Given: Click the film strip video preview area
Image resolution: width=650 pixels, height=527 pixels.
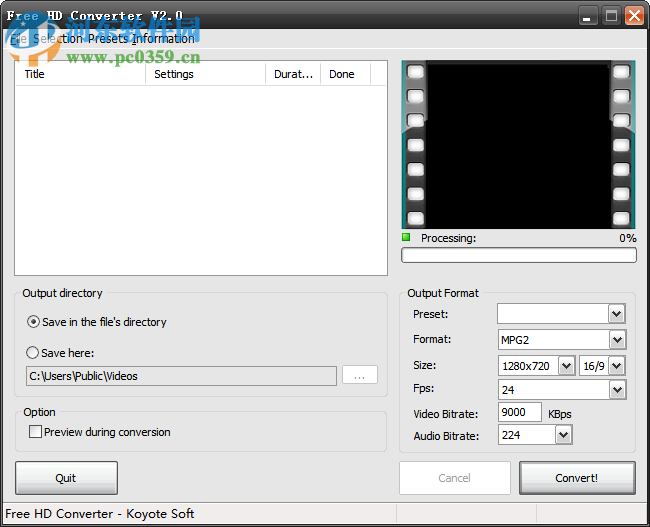Looking at the screenshot, I should tap(518, 145).
